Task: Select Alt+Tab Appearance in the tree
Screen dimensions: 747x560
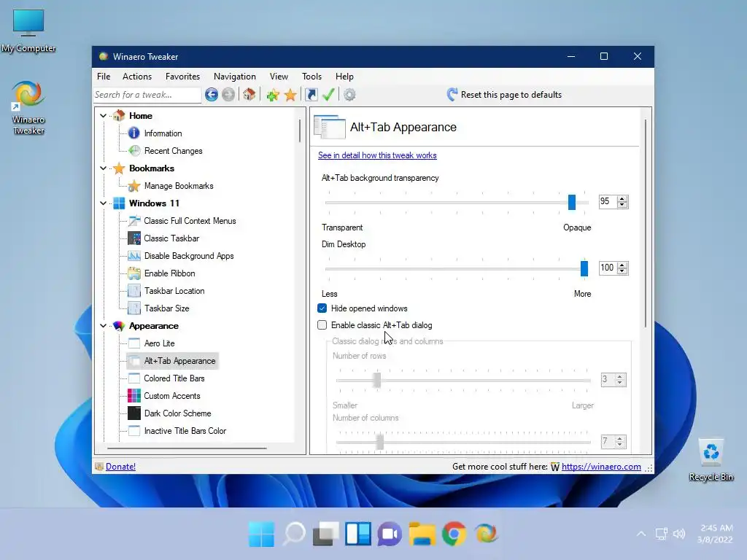Action: (179, 361)
